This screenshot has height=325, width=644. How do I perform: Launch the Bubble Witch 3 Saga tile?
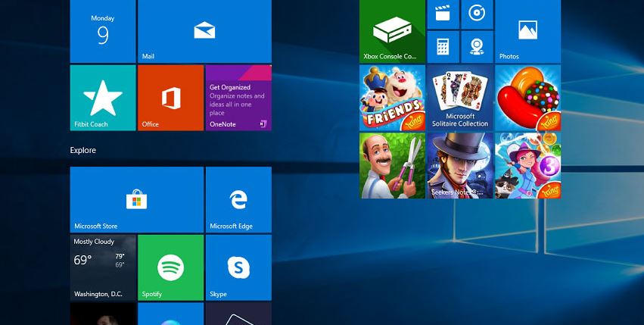coord(527,165)
